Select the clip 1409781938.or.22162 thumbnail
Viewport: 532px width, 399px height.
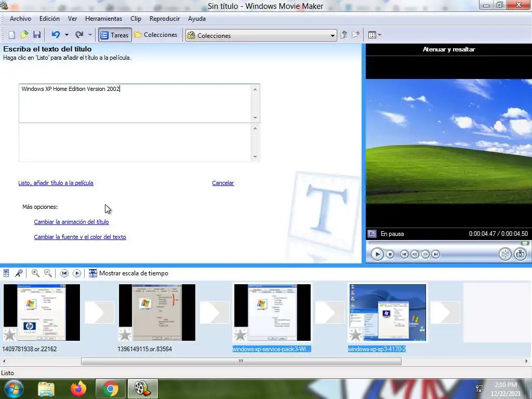[x=42, y=312]
